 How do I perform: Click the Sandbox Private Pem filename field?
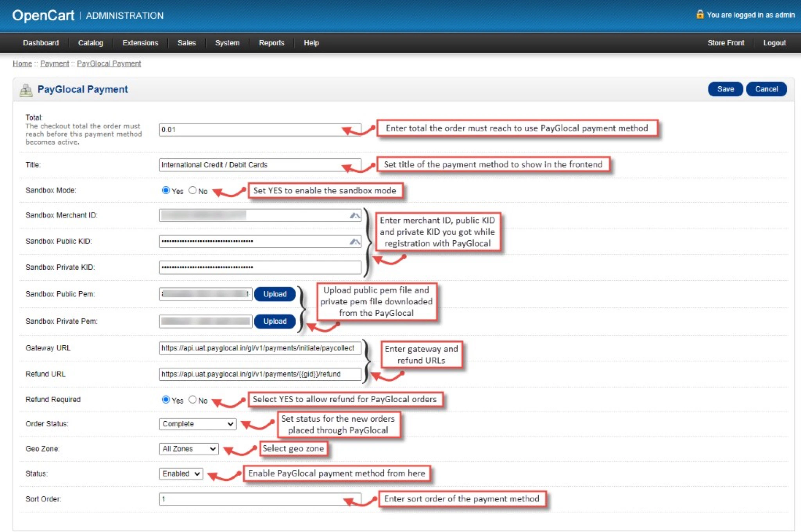pyautogui.click(x=205, y=322)
